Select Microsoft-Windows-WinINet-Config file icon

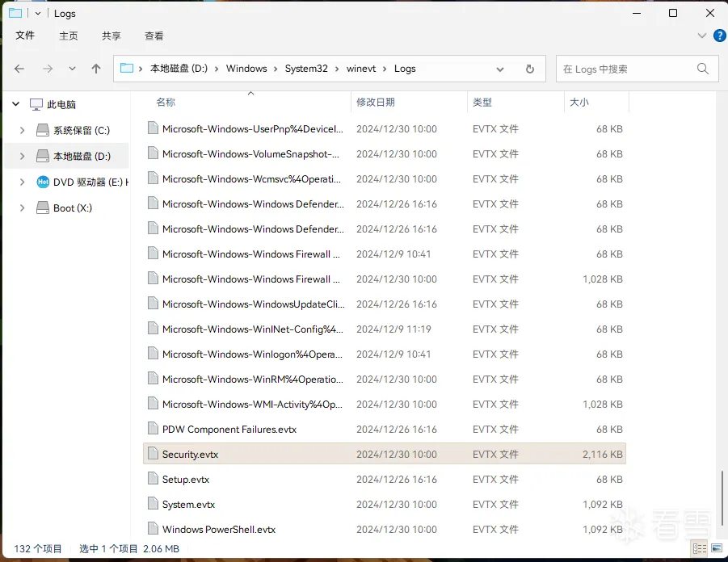[153, 328]
